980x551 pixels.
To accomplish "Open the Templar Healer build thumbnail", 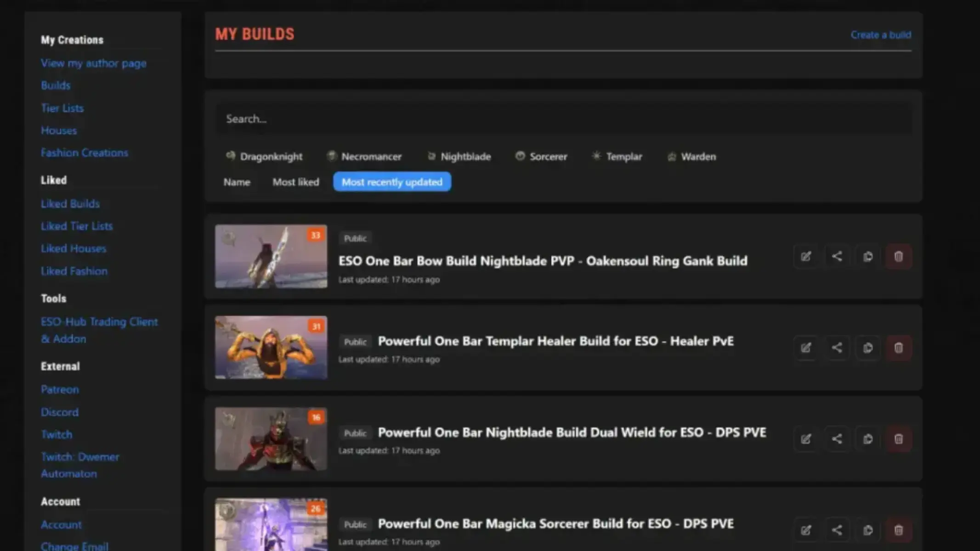I will tap(271, 348).
